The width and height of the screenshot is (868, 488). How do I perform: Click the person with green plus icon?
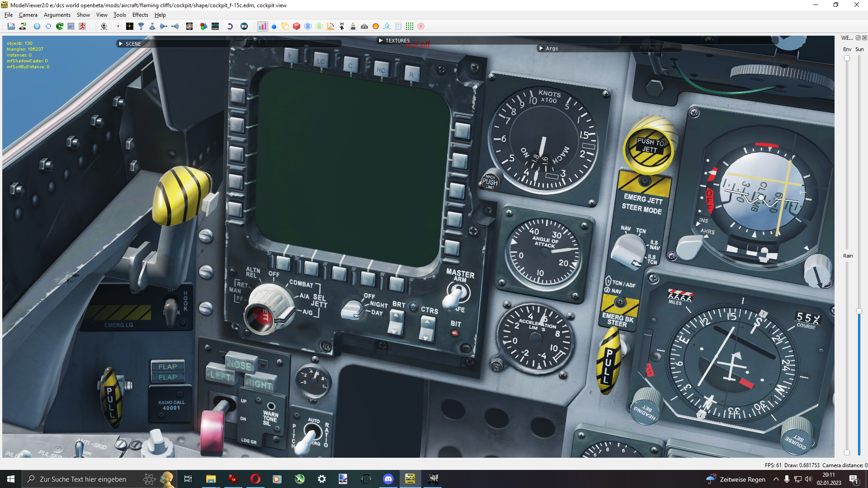point(23,26)
